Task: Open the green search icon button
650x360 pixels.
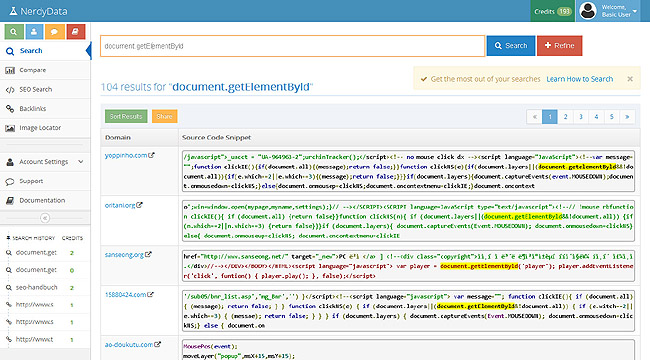Action: [x=14, y=32]
